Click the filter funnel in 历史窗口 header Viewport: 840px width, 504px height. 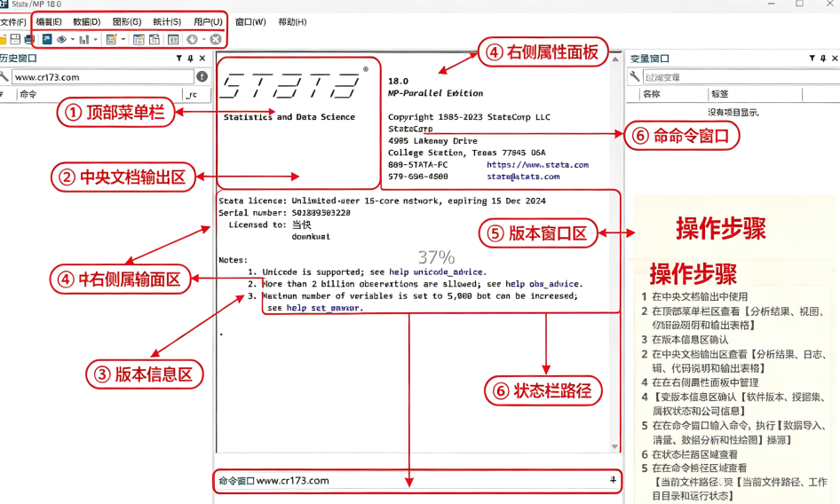click(179, 58)
